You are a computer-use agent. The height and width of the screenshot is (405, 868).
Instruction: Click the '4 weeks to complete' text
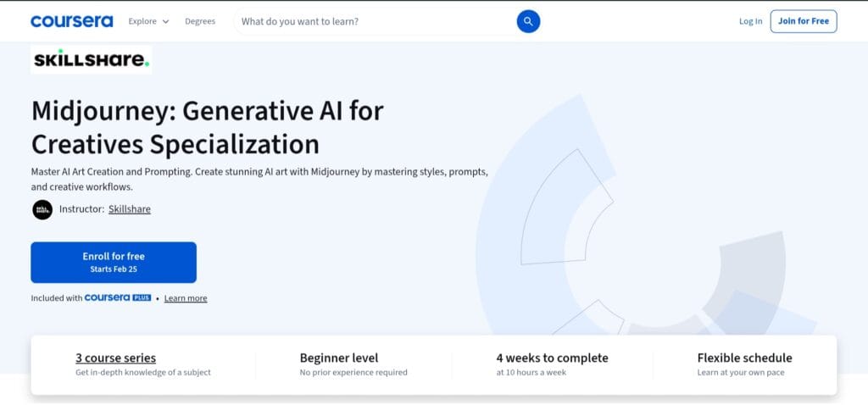[x=552, y=358]
